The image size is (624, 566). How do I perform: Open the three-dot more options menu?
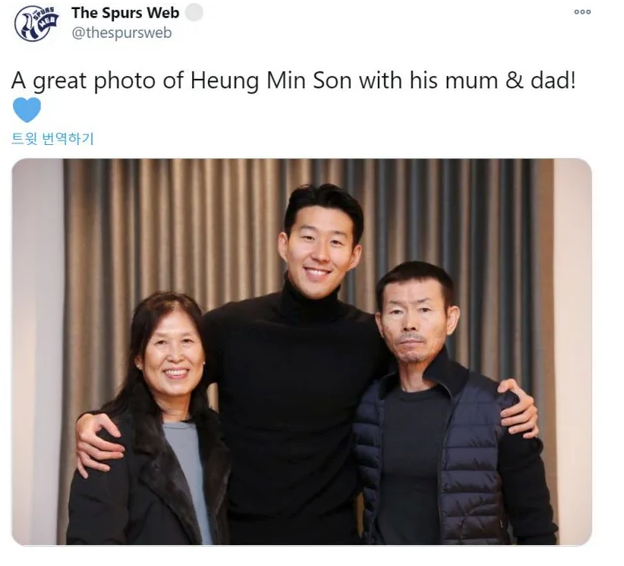pos(582,12)
